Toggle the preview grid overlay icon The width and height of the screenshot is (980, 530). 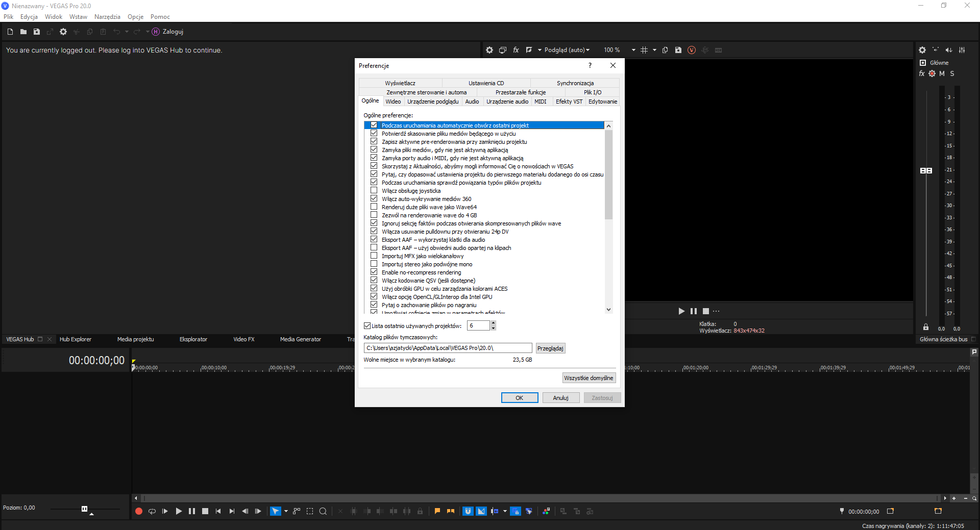[644, 50]
